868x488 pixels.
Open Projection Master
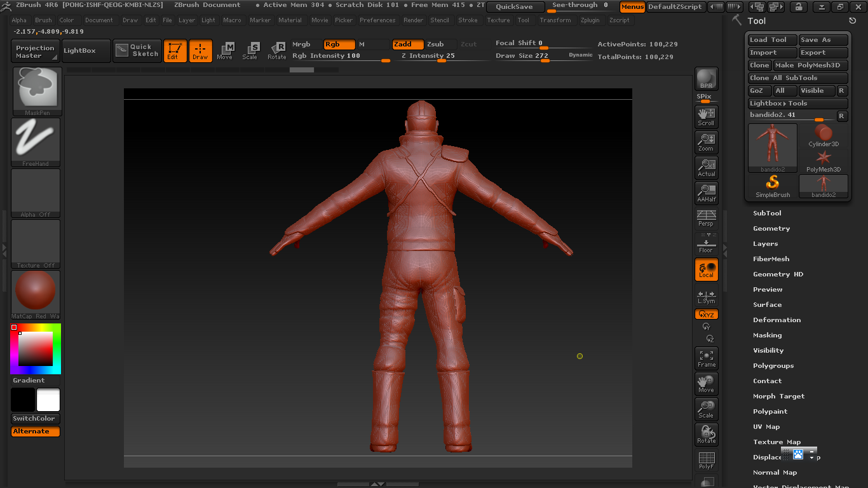[x=36, y=51]
